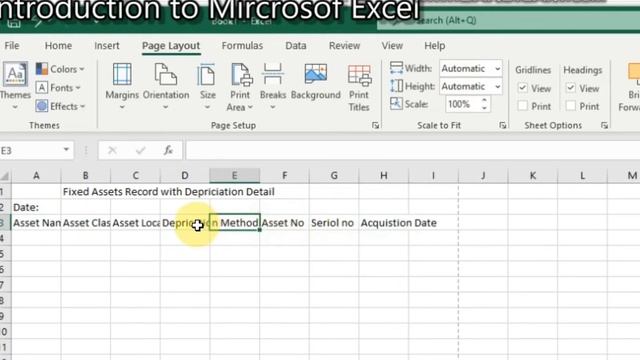Open the Print Area menu
Screen dimensions: 640x360
[x=240, y=87]
